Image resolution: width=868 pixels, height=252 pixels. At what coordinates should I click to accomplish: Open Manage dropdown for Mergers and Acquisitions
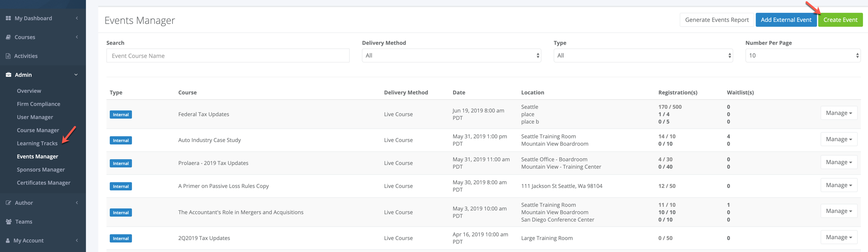coord(839,211)
